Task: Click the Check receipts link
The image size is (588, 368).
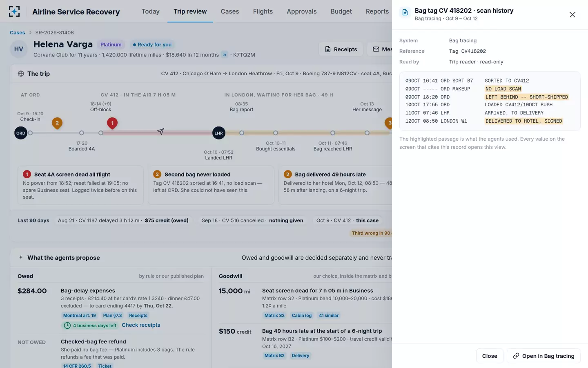Action: (141, 325)
